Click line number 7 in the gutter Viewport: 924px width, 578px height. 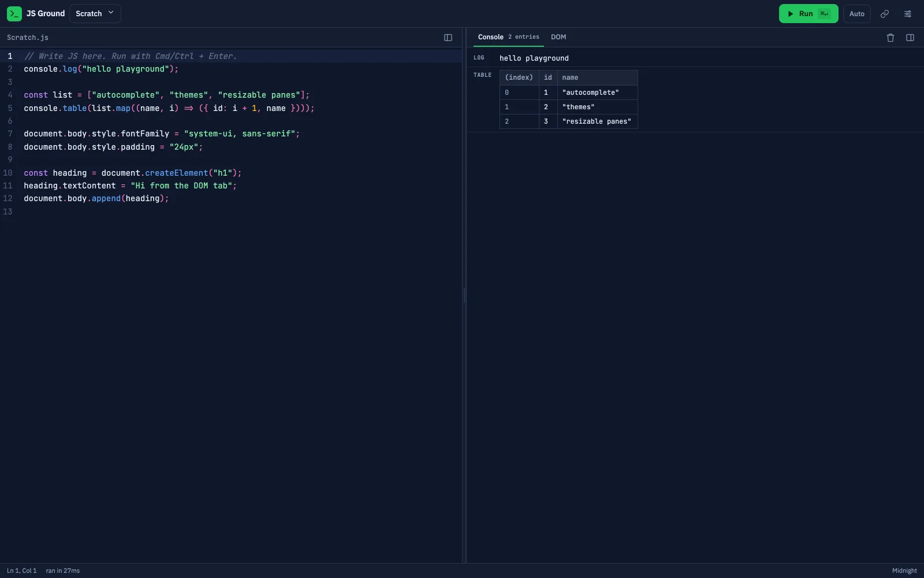click(x=10, y=134)
